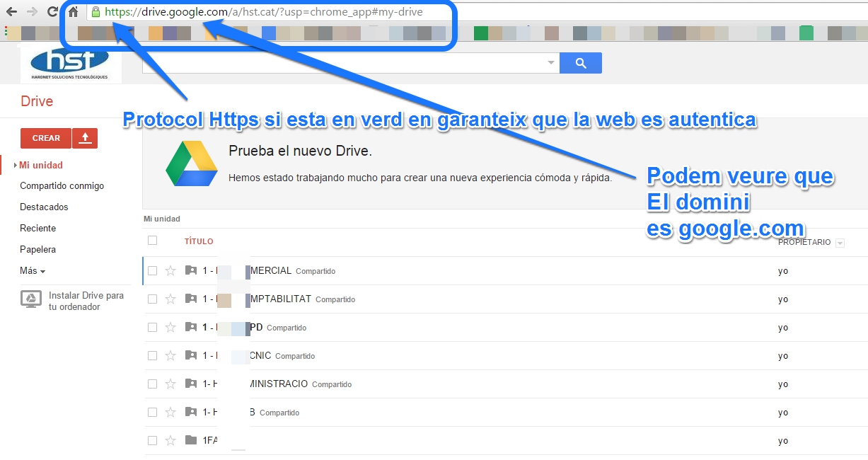Image resolution: width=868 pixels, height=460 pixels.
Task: Open the folder name ending in MERCIAL
Action: pyautogui.click(x=247, y=270)
